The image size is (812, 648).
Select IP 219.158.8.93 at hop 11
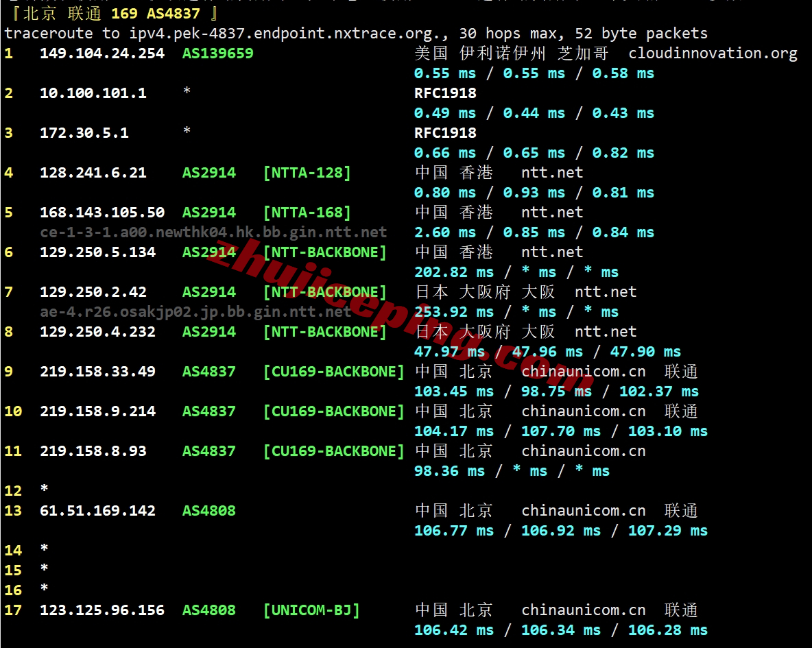point(93,451)
